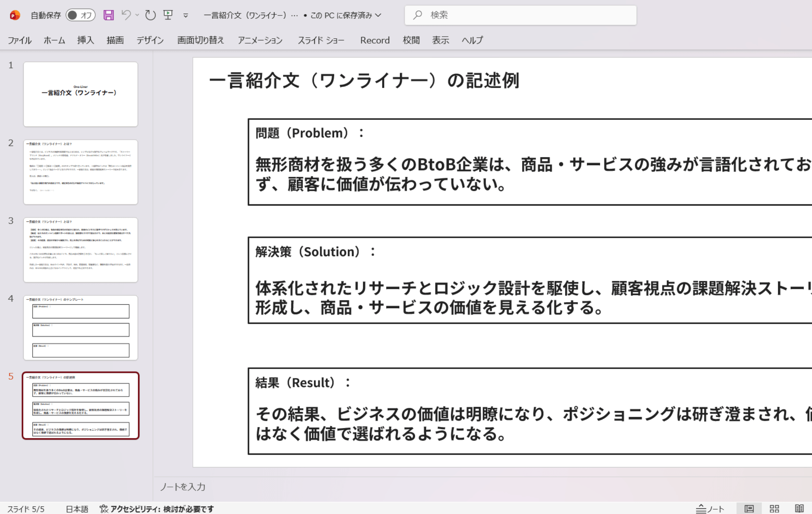Click the 結果（Result） heading text
The width and height of the screenshot is (812, 514).
click(303, 383)
